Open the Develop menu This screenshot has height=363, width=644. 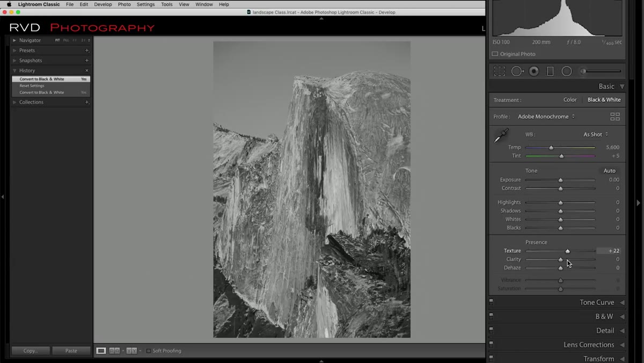pyautogui.click(x=103, y=4)
